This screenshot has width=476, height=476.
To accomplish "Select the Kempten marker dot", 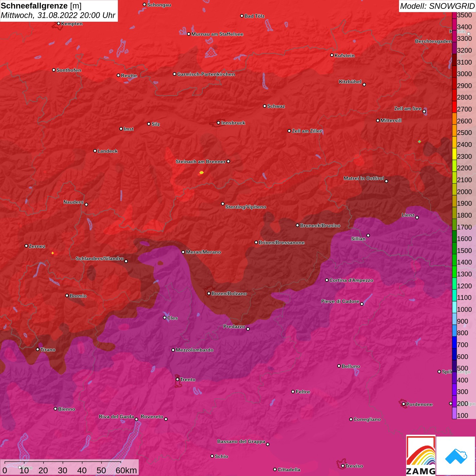I will click(x=59, y=23).
